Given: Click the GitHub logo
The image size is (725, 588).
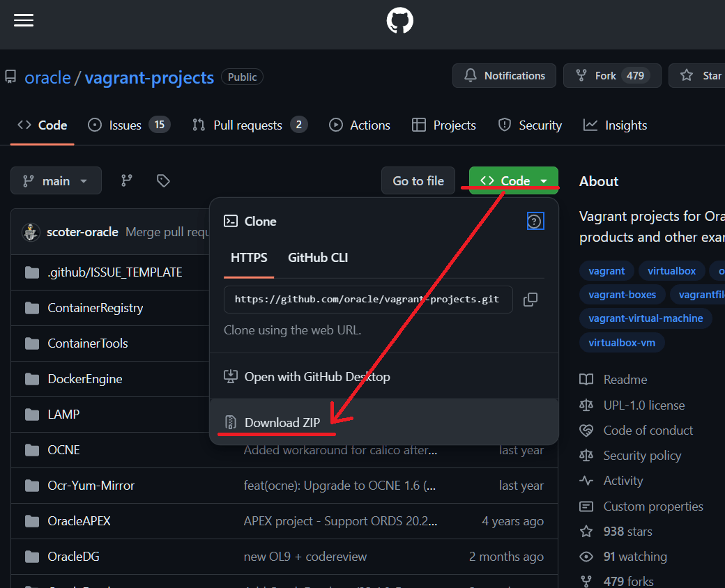Looking at the screenshot, I should [400, 20].
